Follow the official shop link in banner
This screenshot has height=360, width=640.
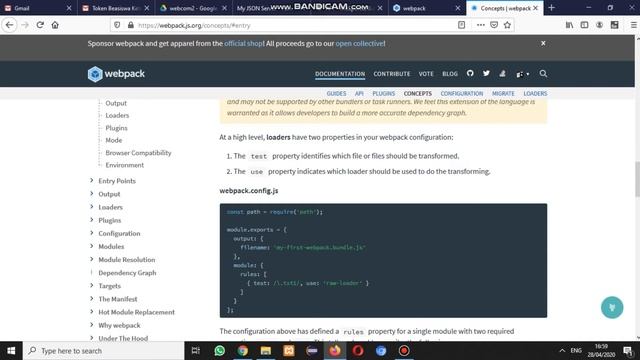(x=244, y=43)
